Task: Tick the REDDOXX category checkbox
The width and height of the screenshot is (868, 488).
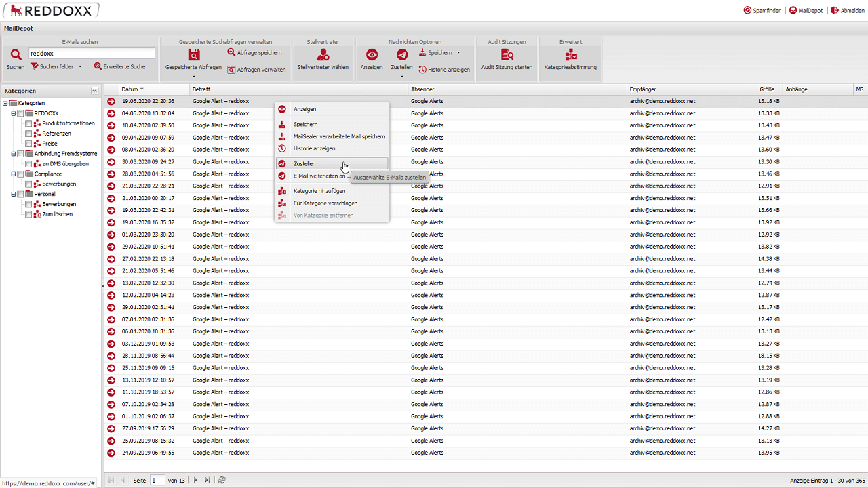Action: tap(20, 113)
